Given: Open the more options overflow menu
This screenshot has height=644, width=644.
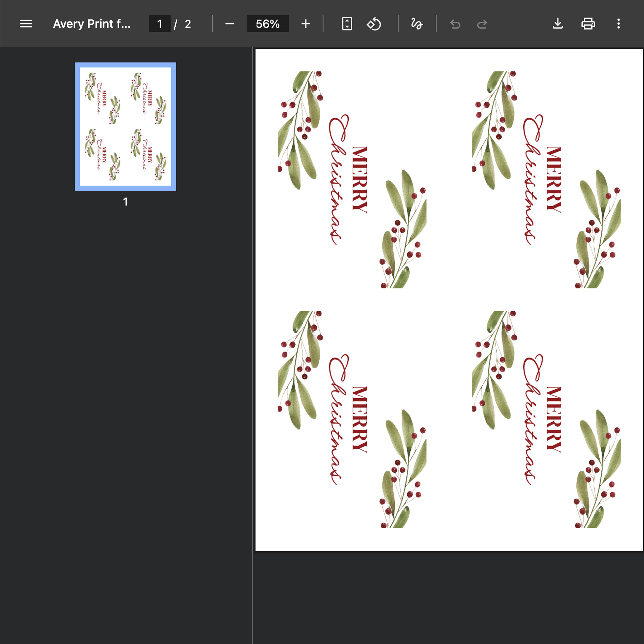Looking at the screenshot, I should click(x=618, y=24).
